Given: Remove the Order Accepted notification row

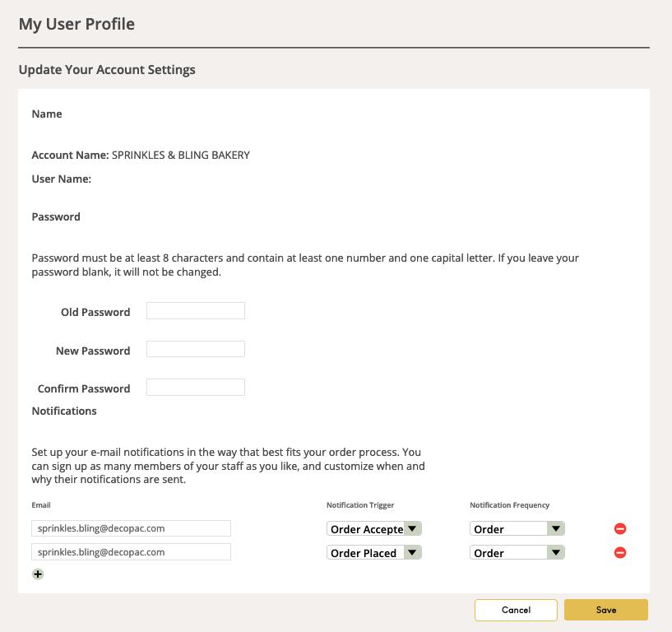Looking at the screenshot, I should pyautogui.click(x=619, y=528).
